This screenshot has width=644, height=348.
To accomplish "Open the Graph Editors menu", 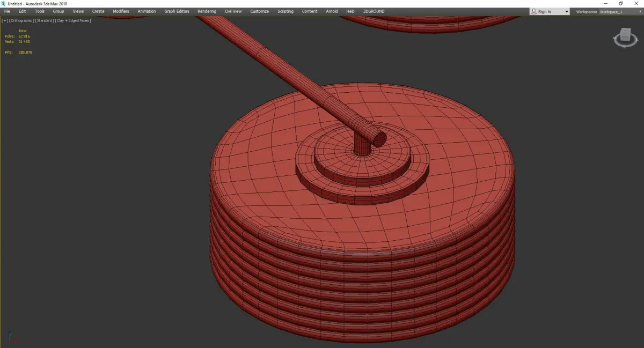I will [177, 11].
